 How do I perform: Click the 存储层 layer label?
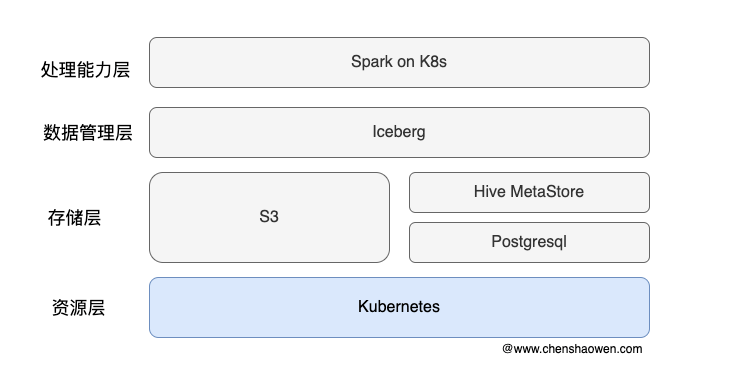pos(74,217)
